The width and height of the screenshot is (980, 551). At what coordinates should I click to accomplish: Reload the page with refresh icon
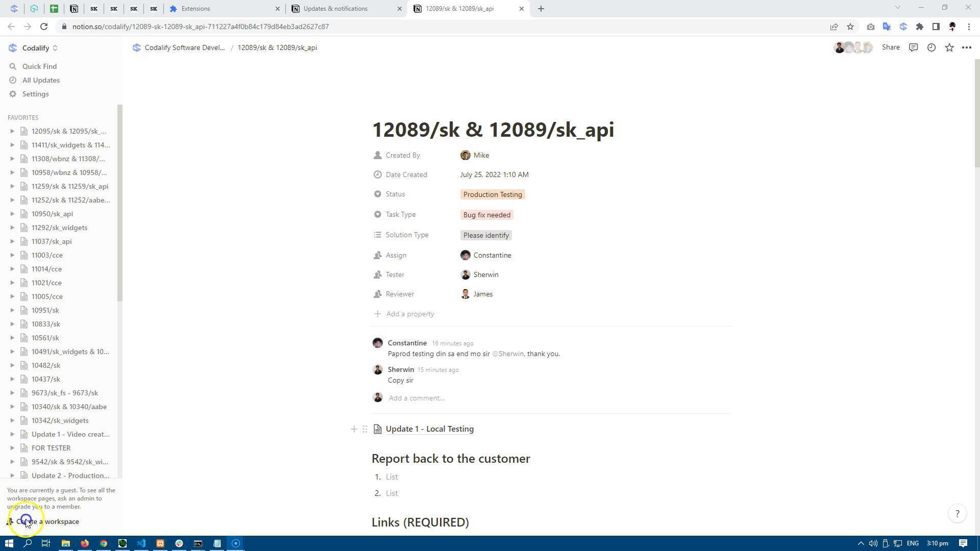pyautogui.click(x=44, y=27)
